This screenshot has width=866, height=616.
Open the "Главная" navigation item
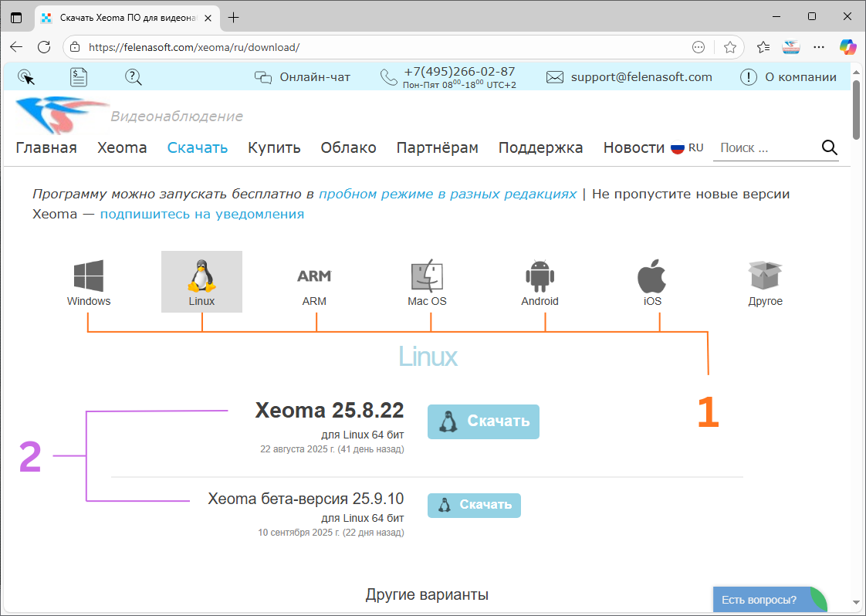pos(46,147)
